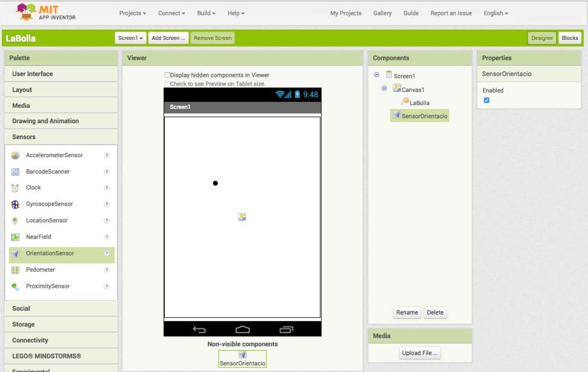Choose the NearField component icon
588x372 pixels.
pyautogui.click(x=15, y=237)
